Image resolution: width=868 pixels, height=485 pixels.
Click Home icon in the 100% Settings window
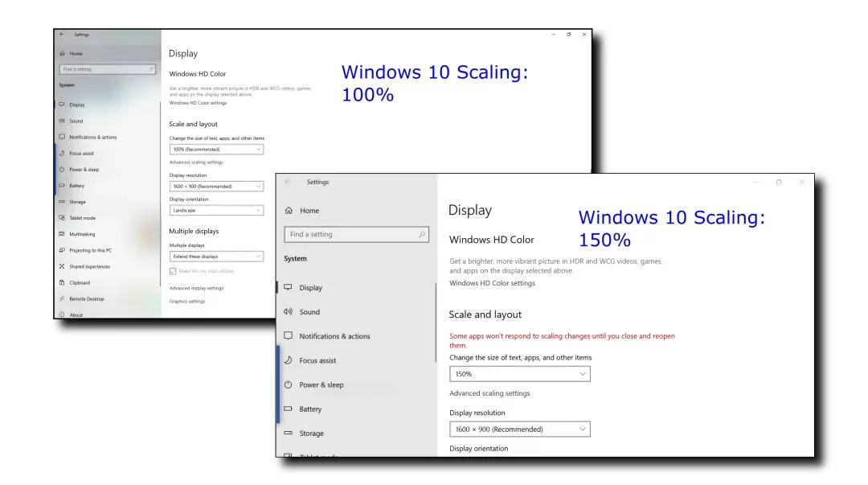tap(62, 54)
